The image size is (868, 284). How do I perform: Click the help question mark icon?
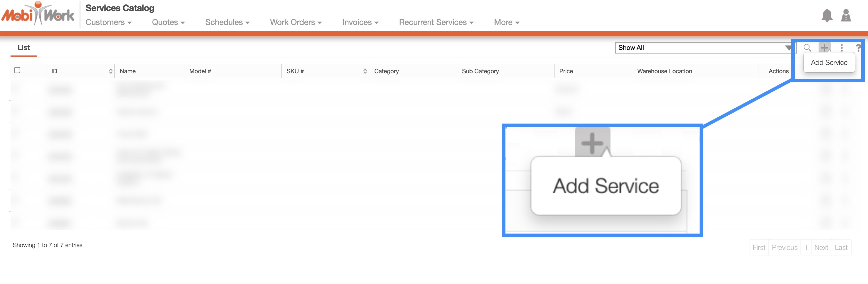pyautogui.click(x=858, y=48)
